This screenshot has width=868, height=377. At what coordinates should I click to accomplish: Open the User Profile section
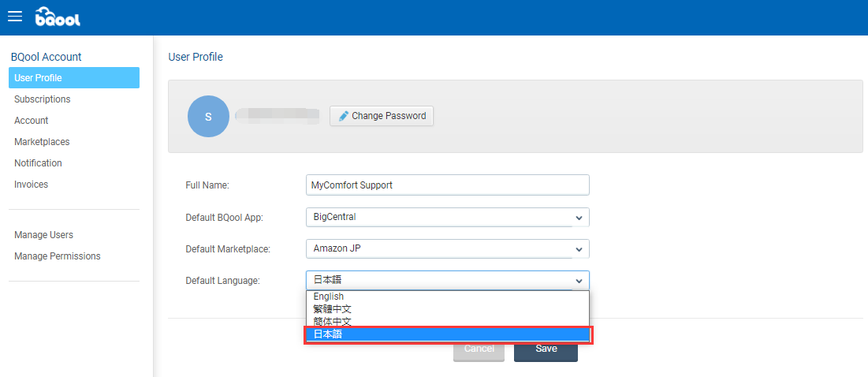(x=74, y=77)
